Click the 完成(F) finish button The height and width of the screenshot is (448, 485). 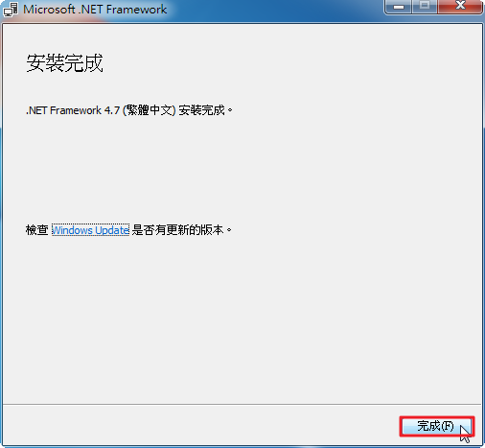click(436, 426)
